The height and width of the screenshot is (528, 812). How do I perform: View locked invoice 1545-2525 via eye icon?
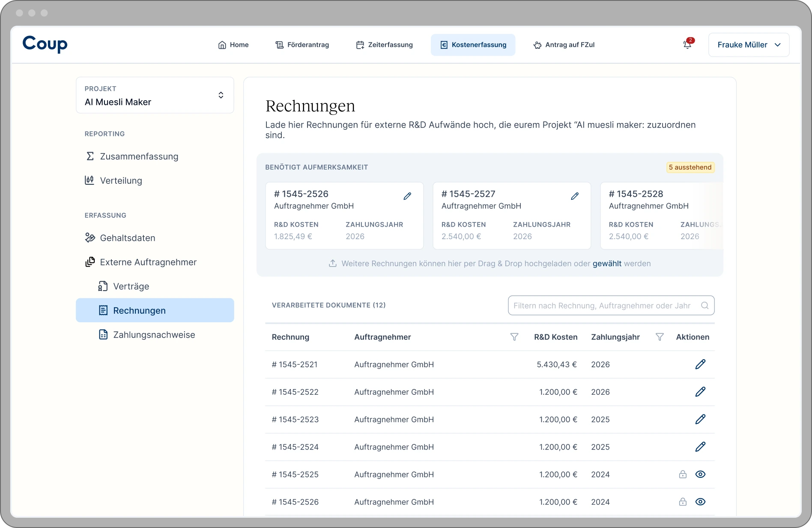click(x=700, y=474)
